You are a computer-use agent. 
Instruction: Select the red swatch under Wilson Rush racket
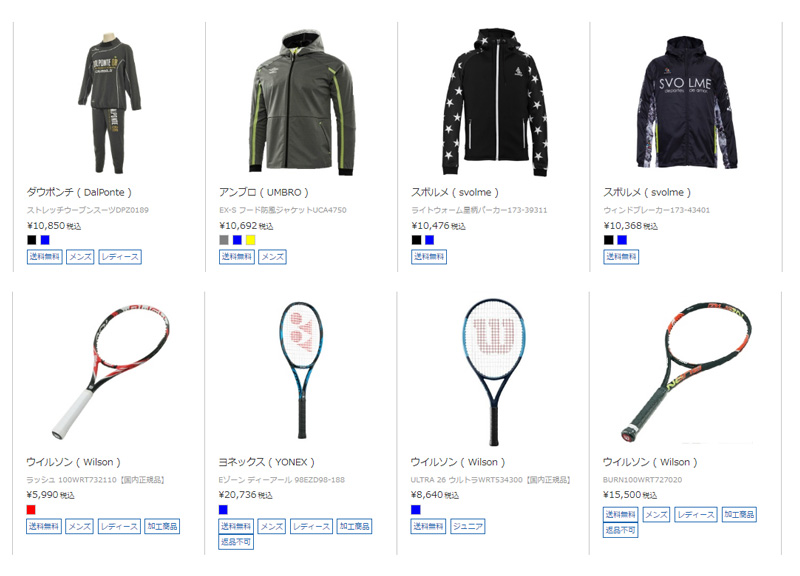31,509
